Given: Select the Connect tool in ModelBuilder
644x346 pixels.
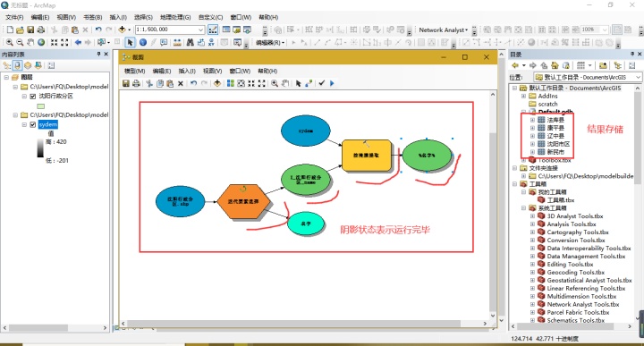Looking at the screenshot, I should 309,83.
